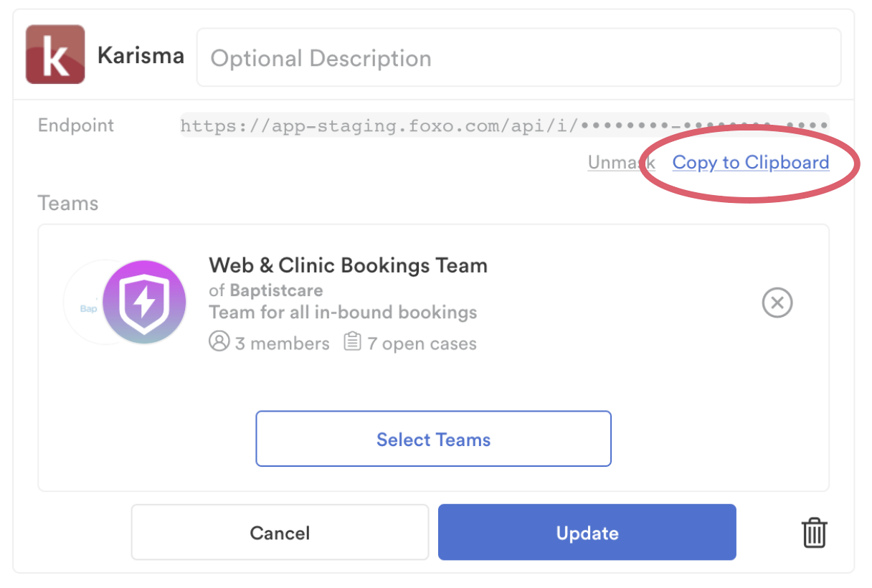Cancel the integration changes
Screen dimensions: 872x588
click(280, 533)
